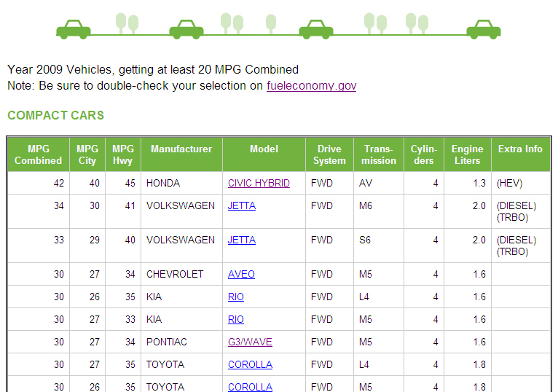The height and width of the screenshot is (392, 558).
Task: Open COROLLA link in the M5 row
Action: pyautogui.click(x=250, y=387)
